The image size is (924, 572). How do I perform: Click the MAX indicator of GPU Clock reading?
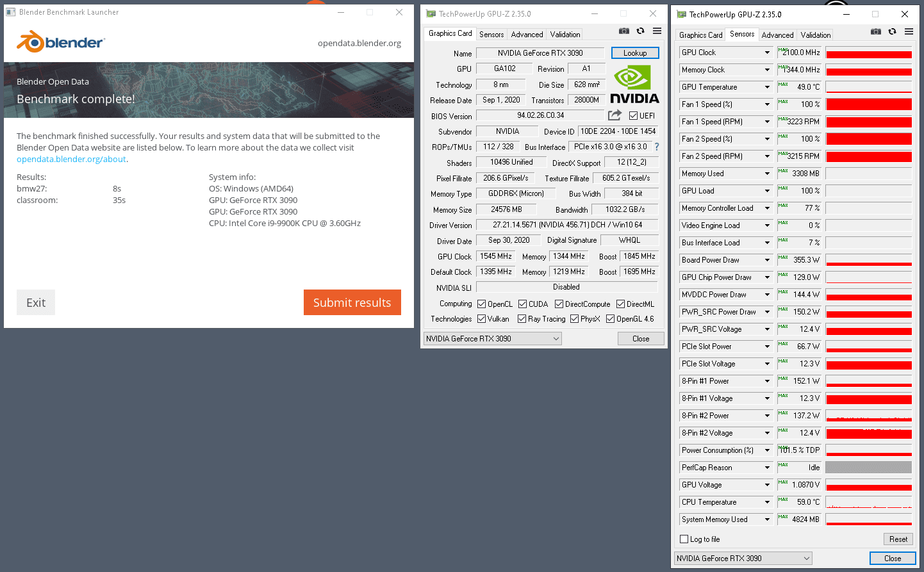pos(782,49)
